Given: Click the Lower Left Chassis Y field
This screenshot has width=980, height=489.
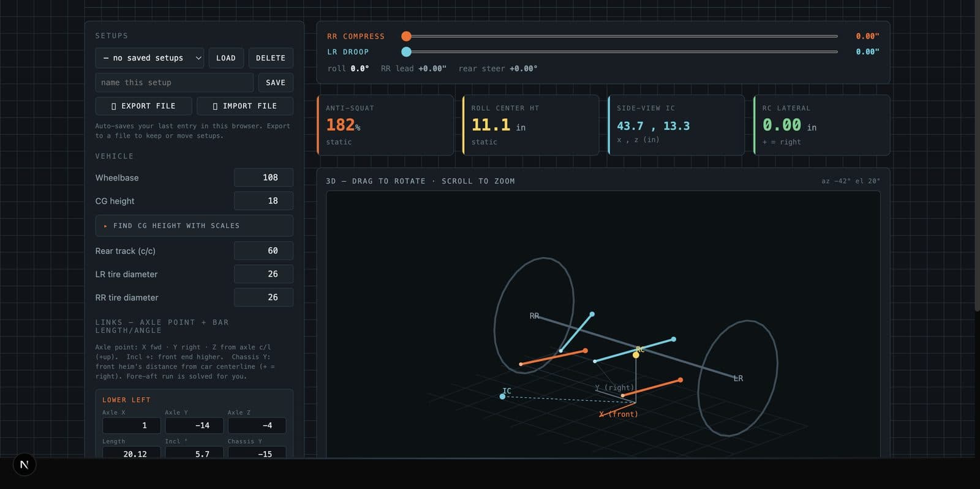Looking at the screenshot, I should tap(257, 453).
